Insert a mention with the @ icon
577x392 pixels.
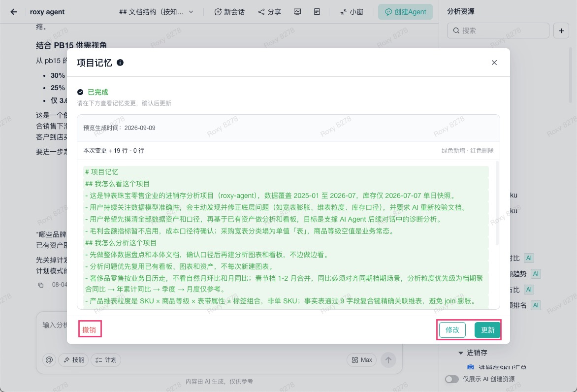click(x=49, y=359)
